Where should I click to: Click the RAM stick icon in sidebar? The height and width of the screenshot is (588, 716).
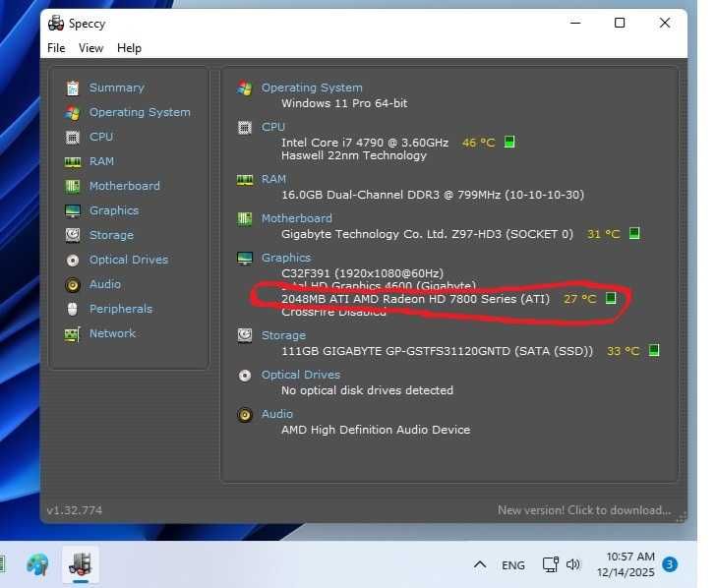(73, 161)
